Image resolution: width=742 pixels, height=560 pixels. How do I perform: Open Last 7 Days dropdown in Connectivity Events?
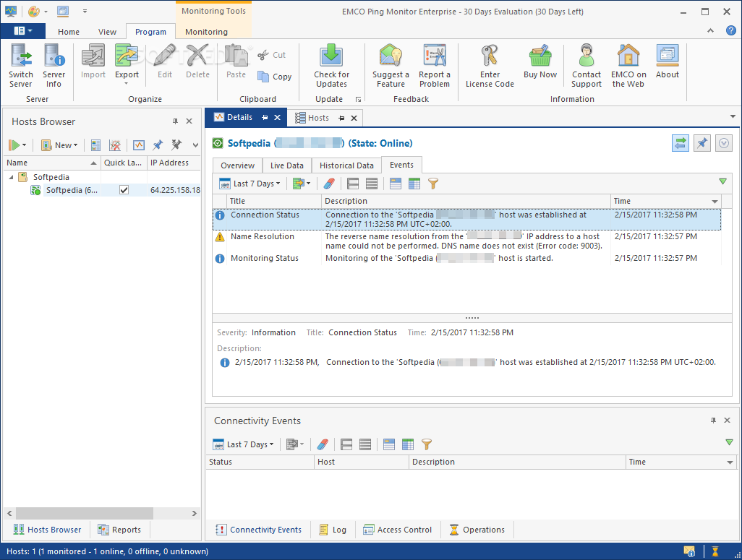point(243,444)
